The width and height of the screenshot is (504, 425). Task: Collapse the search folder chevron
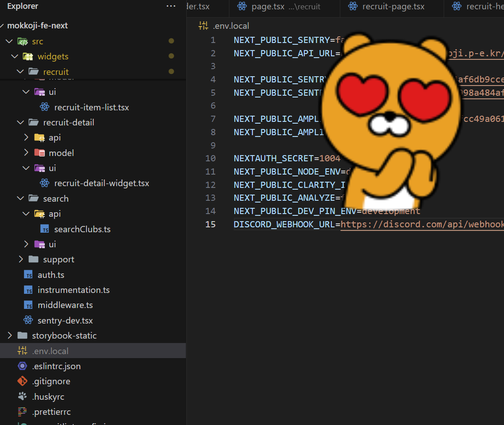click(x=20, y=199)
